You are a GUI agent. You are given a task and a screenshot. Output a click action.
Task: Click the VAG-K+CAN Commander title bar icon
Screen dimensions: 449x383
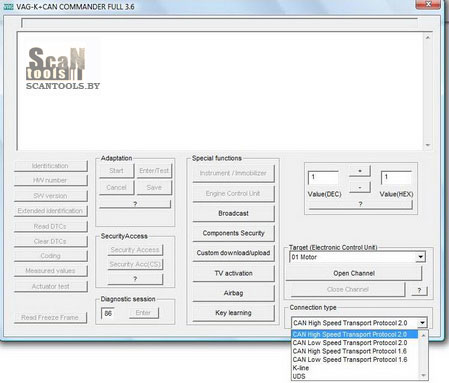(x=8, y=6)
